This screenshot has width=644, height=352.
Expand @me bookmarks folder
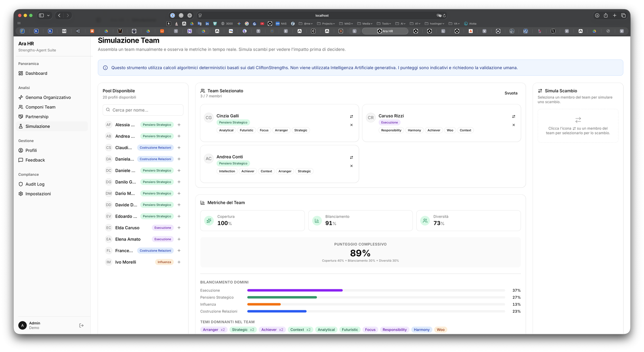(x=306, y=24)
